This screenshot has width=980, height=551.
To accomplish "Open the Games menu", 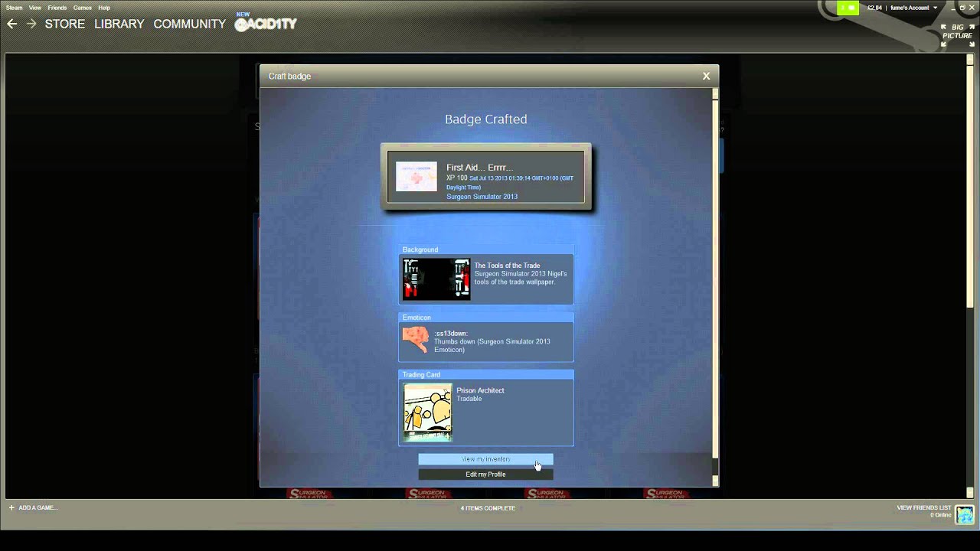I will point(83,8).
